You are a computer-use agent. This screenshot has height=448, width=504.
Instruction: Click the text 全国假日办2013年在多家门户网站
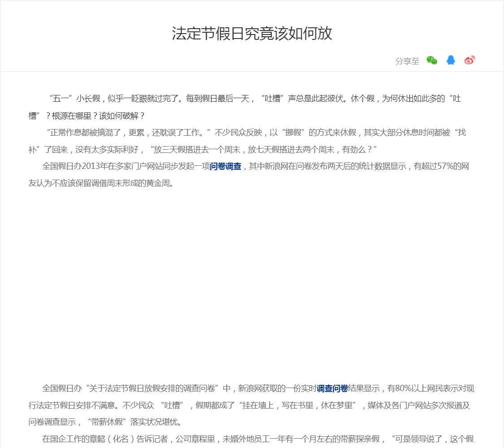[x=106, y=167]
